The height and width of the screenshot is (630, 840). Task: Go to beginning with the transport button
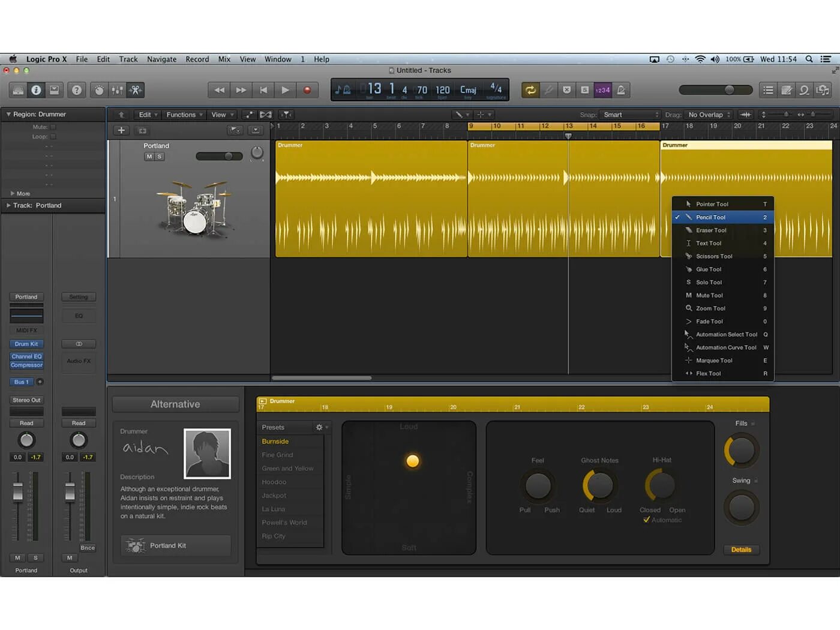(263, 90)
